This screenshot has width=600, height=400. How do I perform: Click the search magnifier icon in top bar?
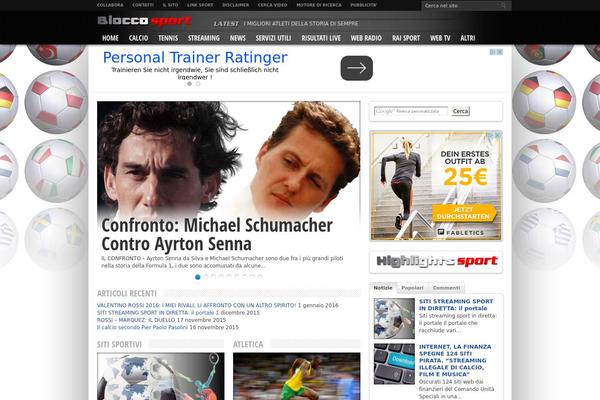coord(503,5)
